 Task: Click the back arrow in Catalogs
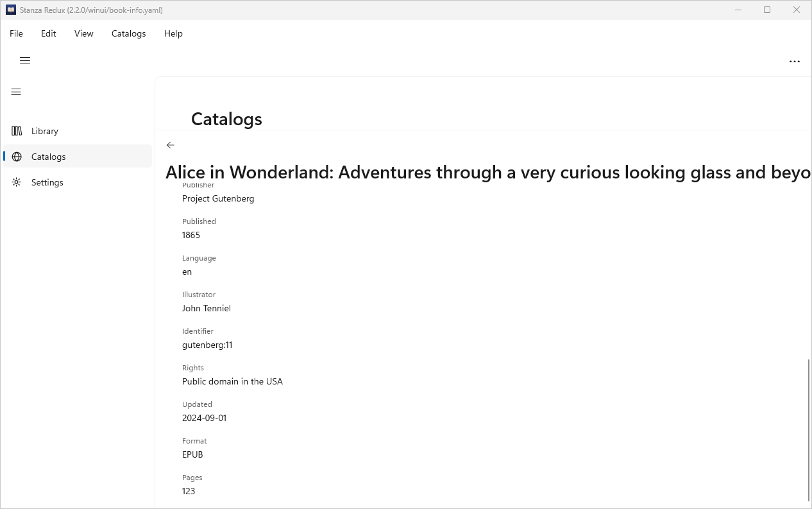(171, 145)
